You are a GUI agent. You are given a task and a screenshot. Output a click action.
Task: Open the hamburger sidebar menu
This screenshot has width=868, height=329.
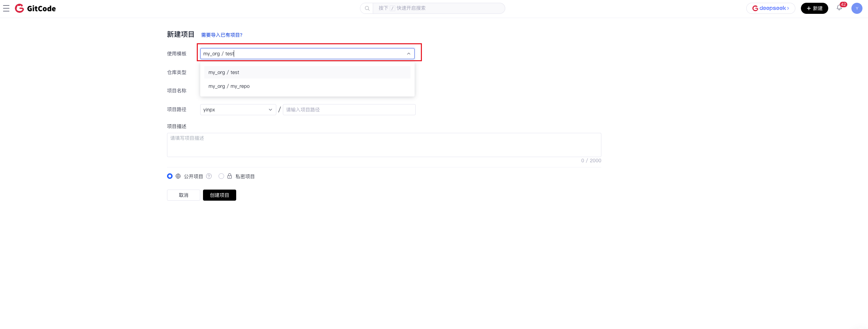(6, 8)
